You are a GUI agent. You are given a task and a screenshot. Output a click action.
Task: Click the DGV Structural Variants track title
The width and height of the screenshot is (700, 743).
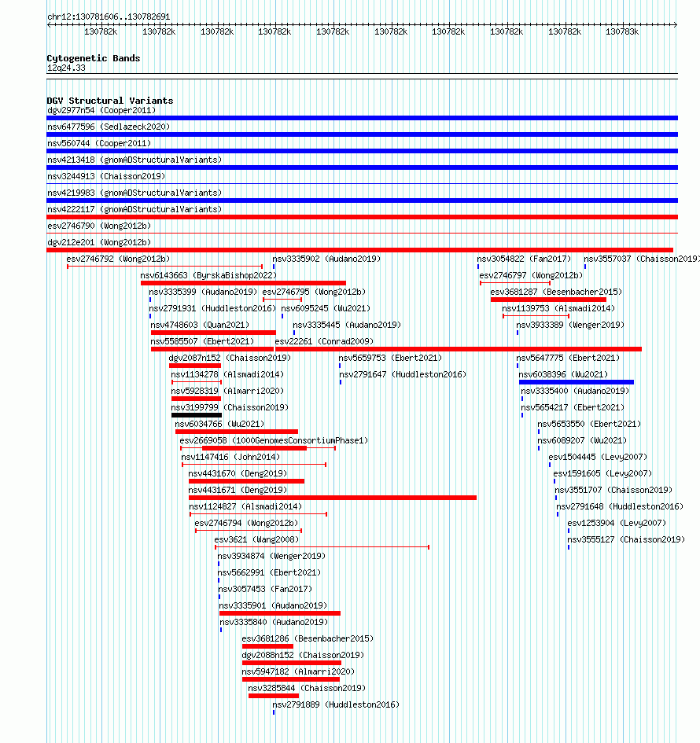110,101
